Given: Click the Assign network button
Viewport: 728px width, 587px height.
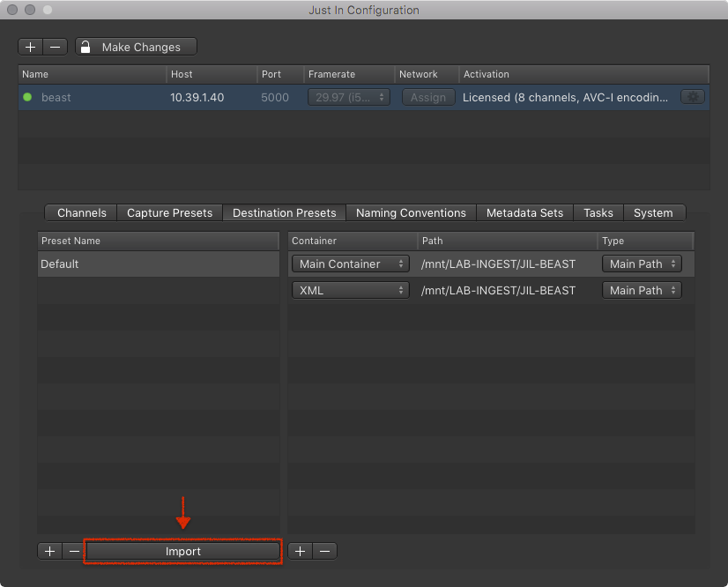Looking at the screenshot, I should click(428, 97).
